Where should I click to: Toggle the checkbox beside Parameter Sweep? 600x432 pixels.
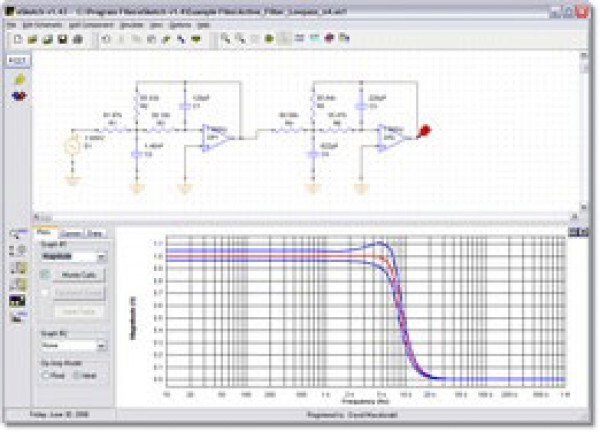tap(45, 293)
